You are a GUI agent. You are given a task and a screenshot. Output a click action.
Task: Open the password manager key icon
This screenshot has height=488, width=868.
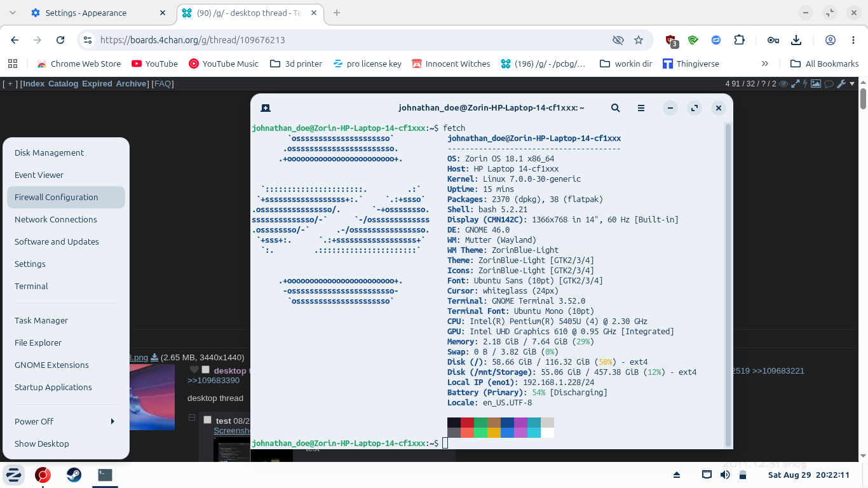[773, 40]
